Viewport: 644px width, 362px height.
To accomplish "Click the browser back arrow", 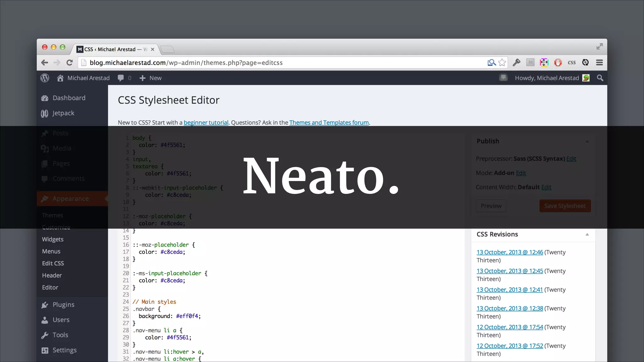I will [45, 63].
